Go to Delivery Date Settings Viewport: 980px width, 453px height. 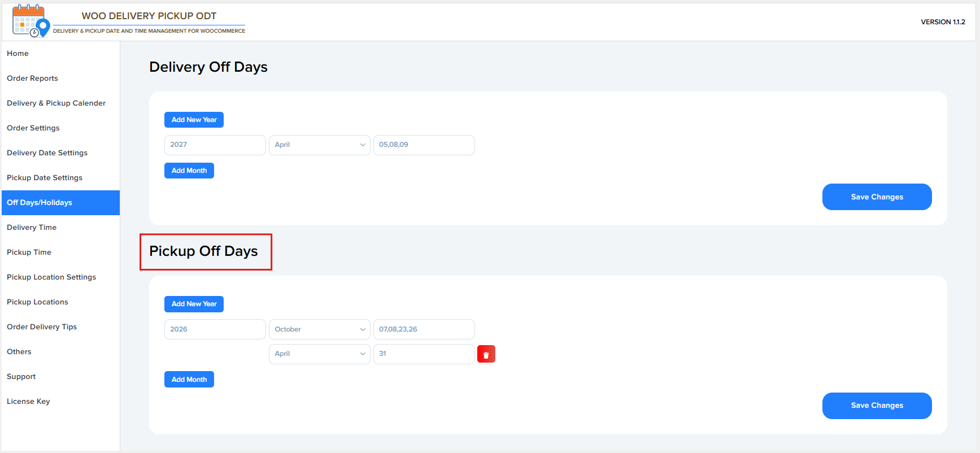(47, 153)
